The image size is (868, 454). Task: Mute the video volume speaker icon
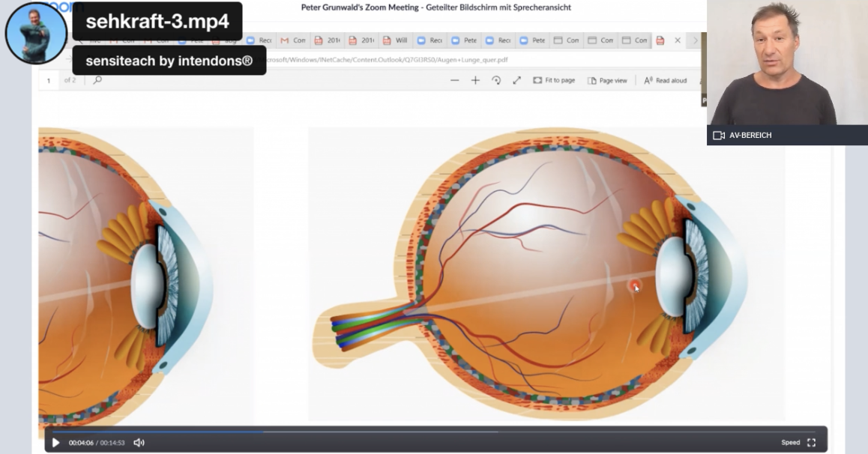(x=139, y=442)
